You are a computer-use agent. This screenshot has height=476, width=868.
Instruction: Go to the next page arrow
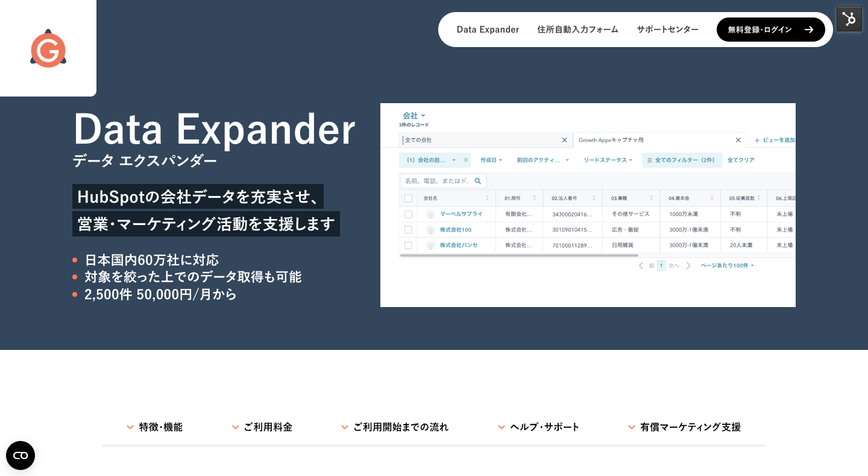click(x=688, y=266)
